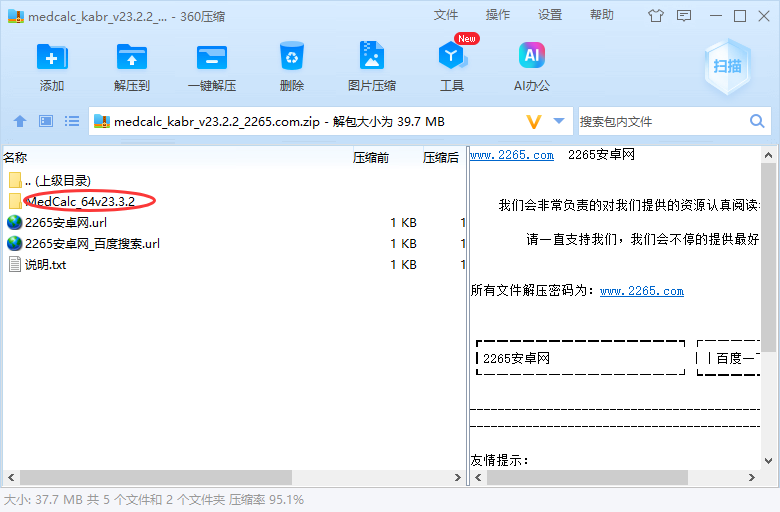Screen dimensions: 780x512
Task: Click the orange V security icon
Action: [534, 121]
